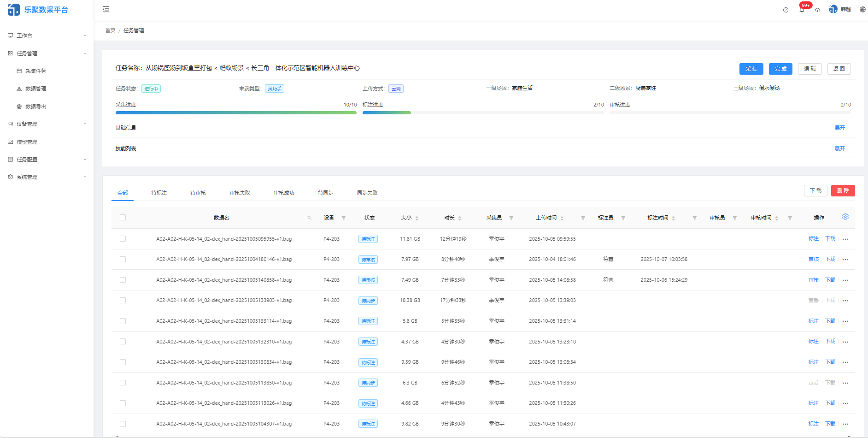Image resolution: width=868 pixels, height=438 pixels.
Task: Expand the 基础信息 section via 展开
Action: click(839, 128)
